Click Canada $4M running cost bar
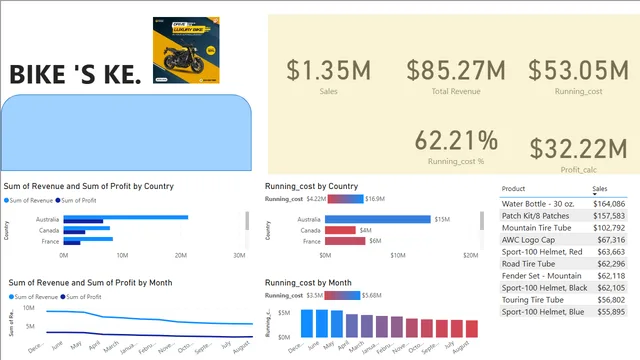 340,230
